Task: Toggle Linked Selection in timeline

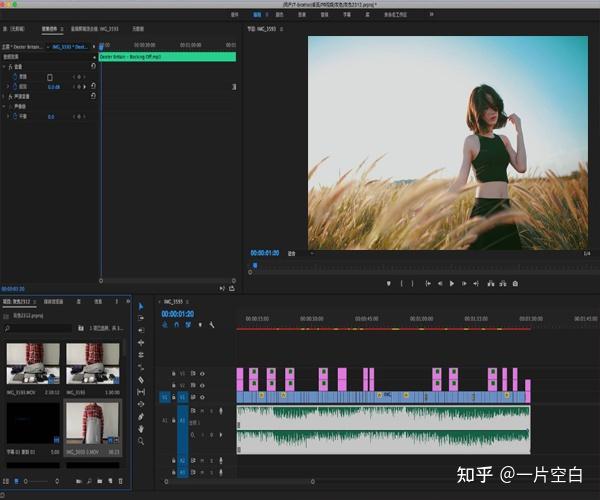Action: point(188,325)
